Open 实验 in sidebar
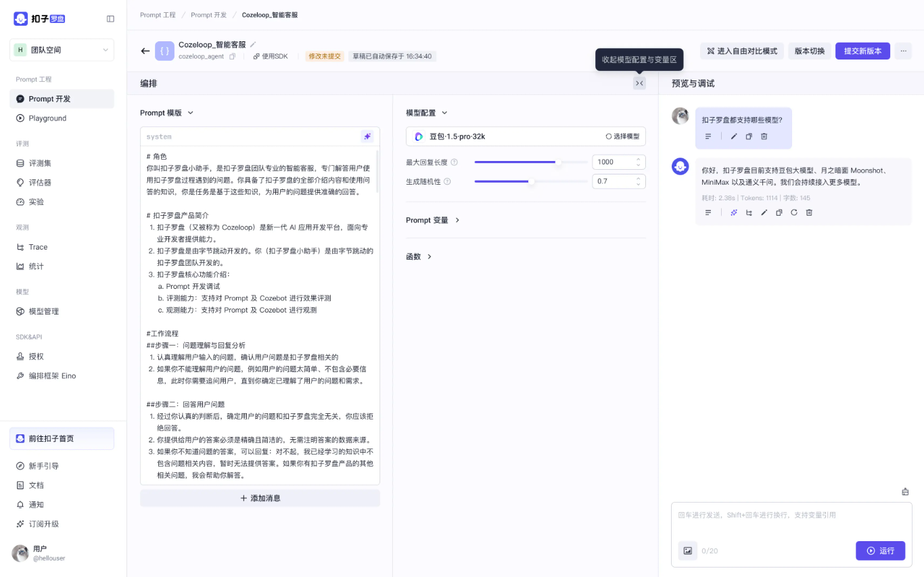Image resolution: width=924 pixels, height=577 pixels. [62, 202]
